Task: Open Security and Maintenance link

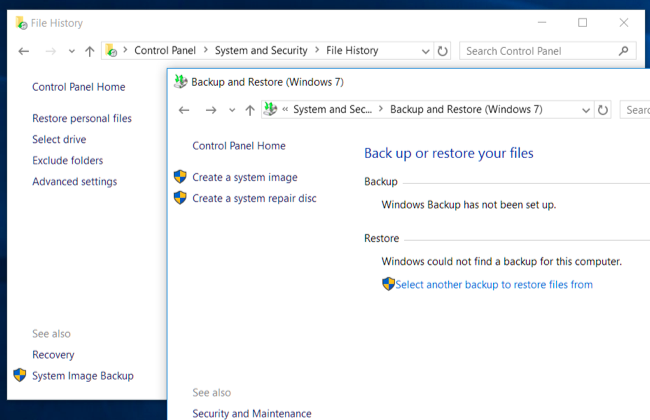Action: (x=252, y=414)
